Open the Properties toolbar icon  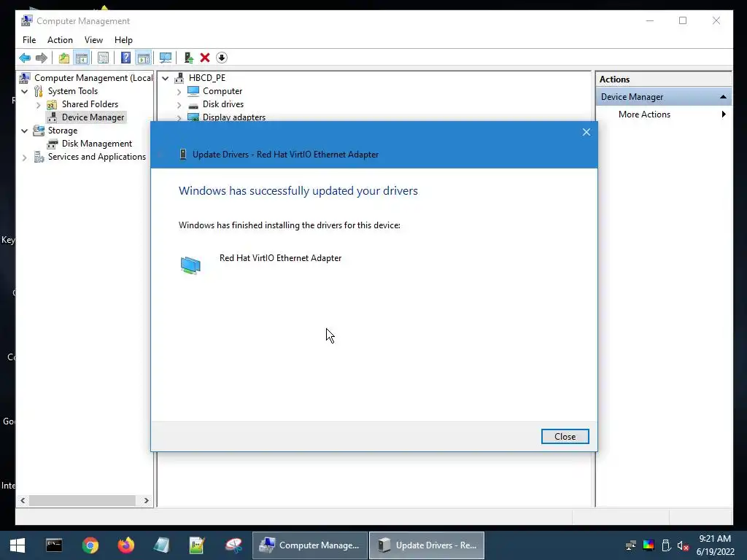click(x=103, y=58)
